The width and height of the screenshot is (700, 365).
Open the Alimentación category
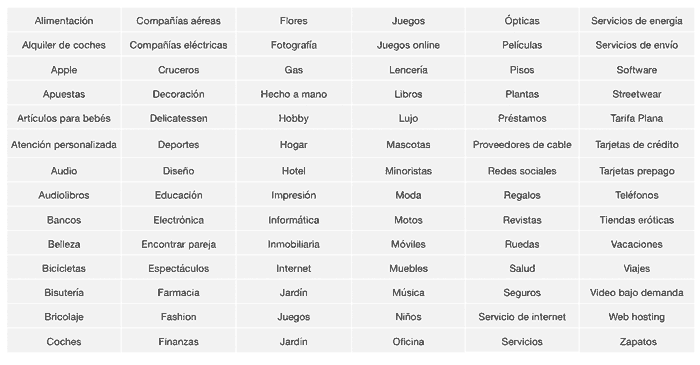coord(64,21)
